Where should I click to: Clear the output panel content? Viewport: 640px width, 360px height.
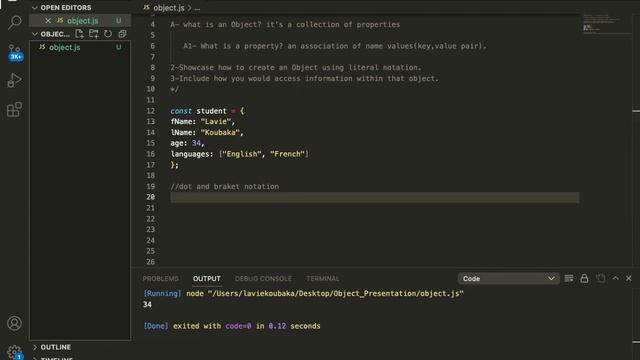coord(569,278)
